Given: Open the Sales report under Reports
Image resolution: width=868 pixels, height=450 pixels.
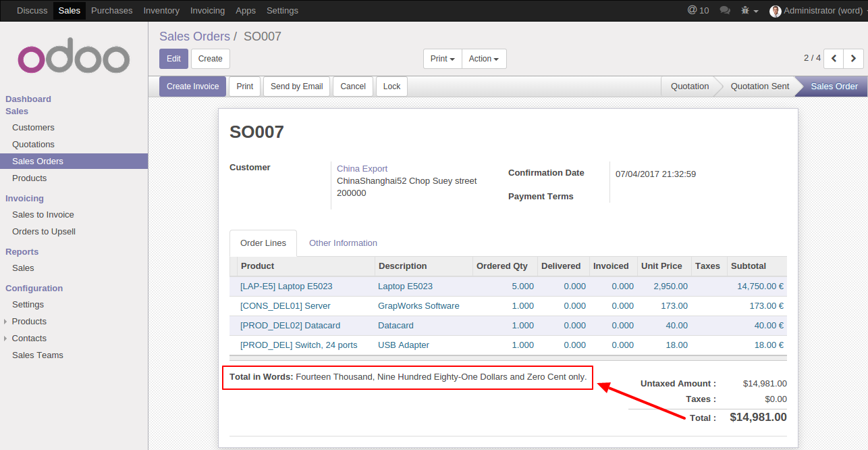Looking at the screenshot, I should 23,268.
